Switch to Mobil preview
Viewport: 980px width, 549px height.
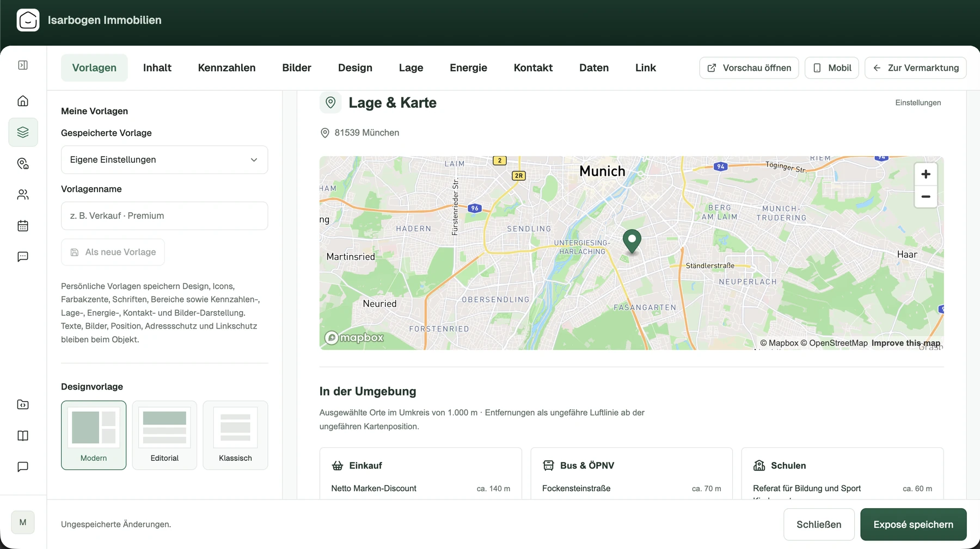tap(832, 68)
